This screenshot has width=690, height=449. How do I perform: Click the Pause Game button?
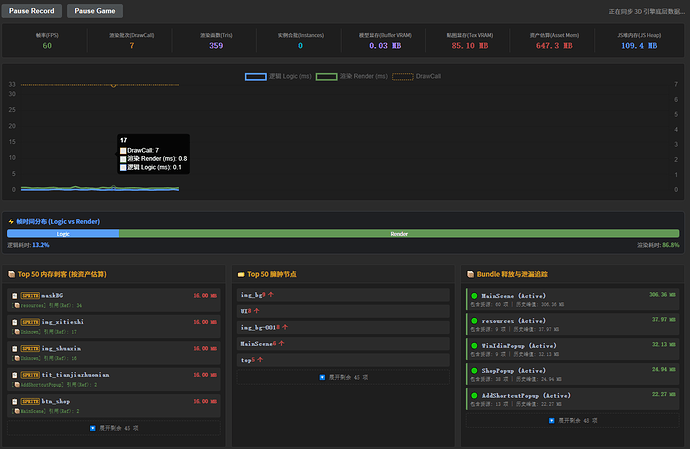click(95, 11)
